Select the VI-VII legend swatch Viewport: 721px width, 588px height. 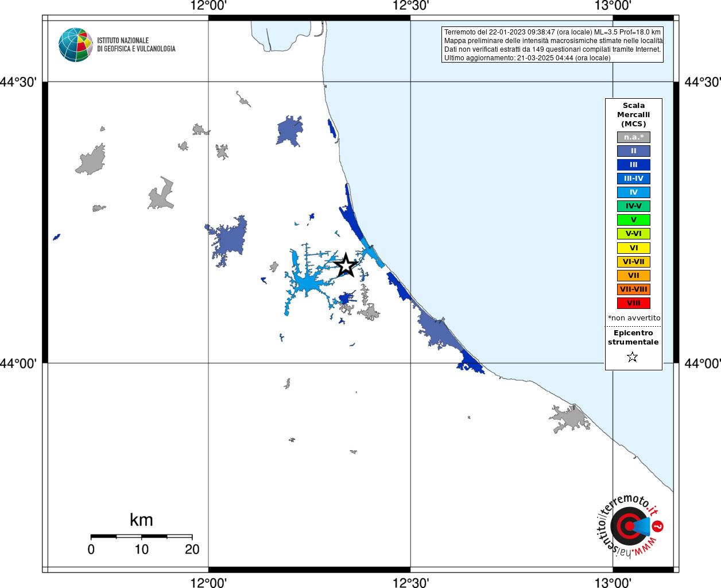point(634,262)
